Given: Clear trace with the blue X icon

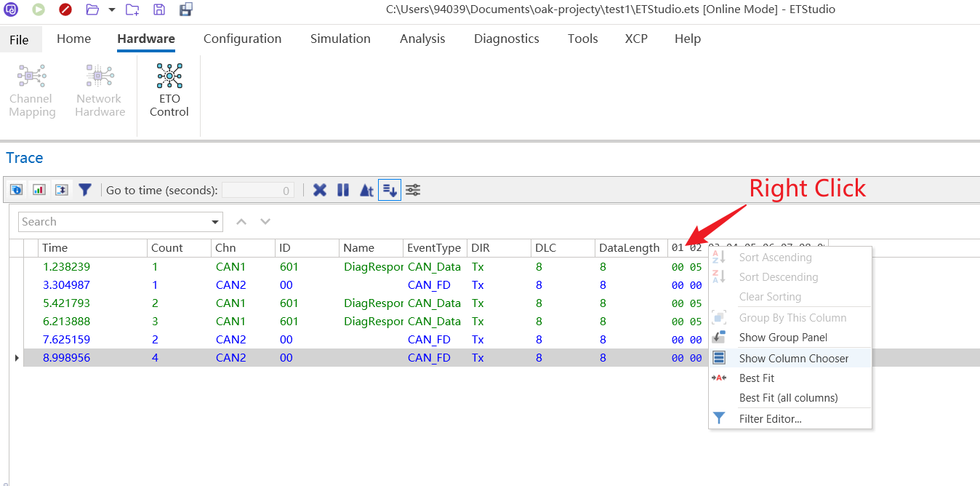Looking at the screenshot, I should (320, 190).
